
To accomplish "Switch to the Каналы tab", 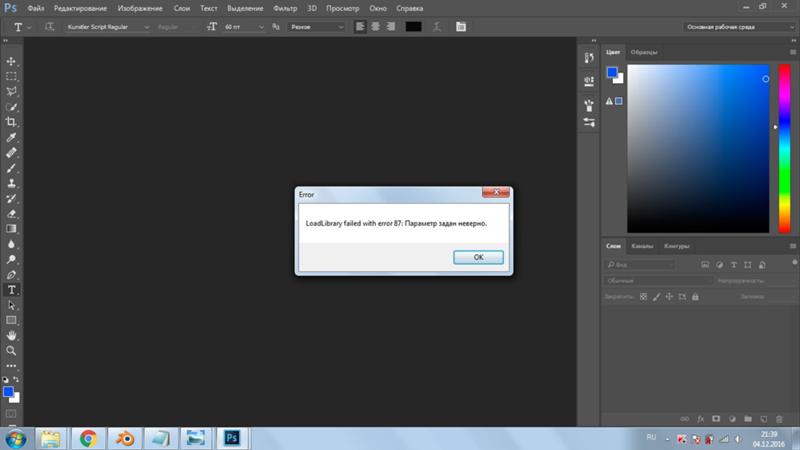I will coord(642,246).
